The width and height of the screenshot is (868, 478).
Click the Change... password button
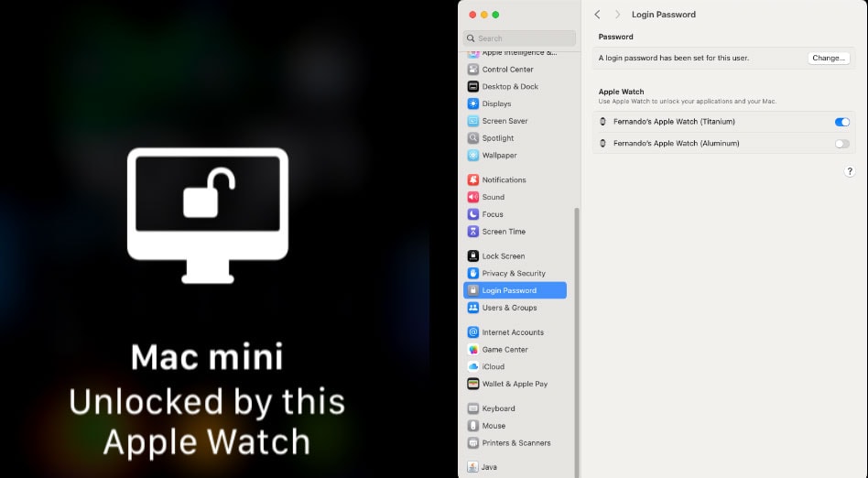coord(829,58)
